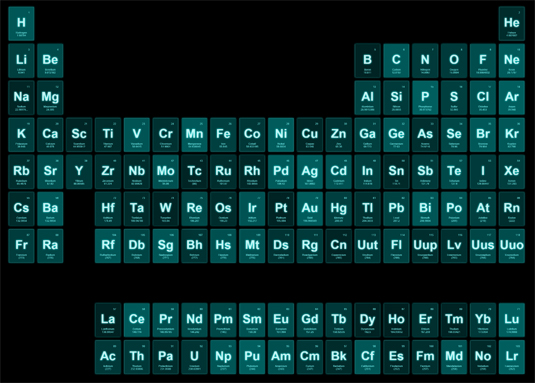Select the Ununoctium (Uuo) tile
The height and width of the screenshot is (383, 535).
coord(511,246)
